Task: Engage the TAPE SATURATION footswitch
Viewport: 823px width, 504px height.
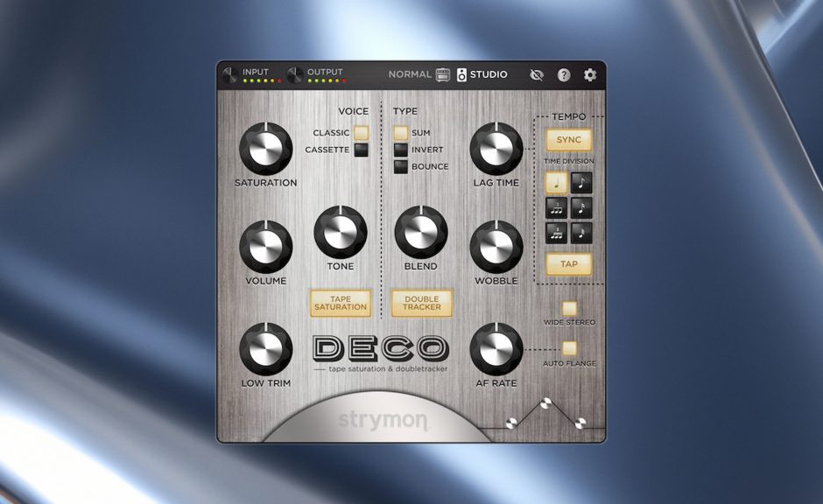Action: tap(341, 304)
